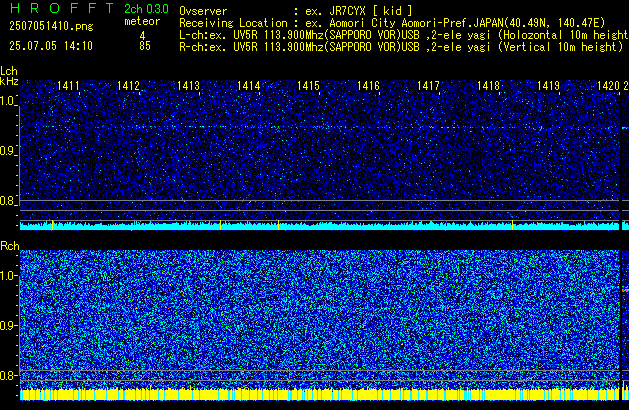Click the Lch 0.9 kHz axis label
The height and width of the screenshot is (410, 629).
tap(8, 151)
